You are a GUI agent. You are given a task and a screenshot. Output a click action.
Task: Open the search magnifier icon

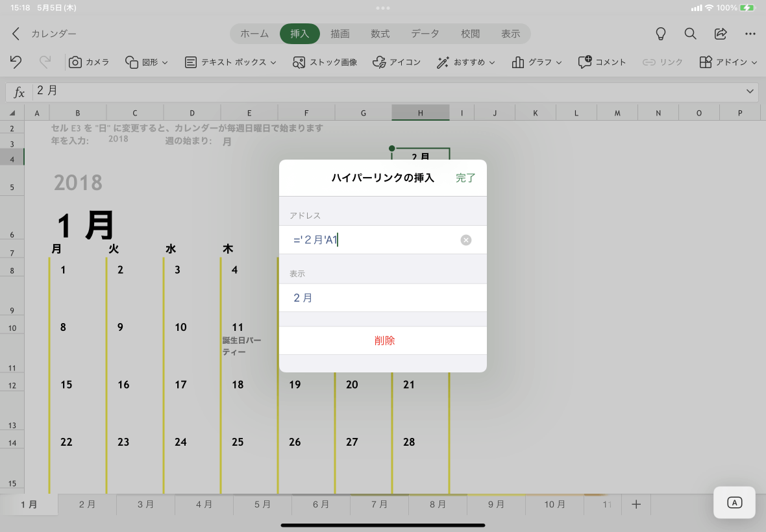690,34
